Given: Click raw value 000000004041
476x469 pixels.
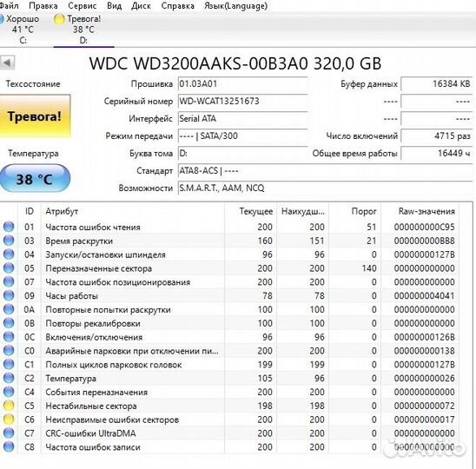Looking at the screenshot, I should point(424,295).
